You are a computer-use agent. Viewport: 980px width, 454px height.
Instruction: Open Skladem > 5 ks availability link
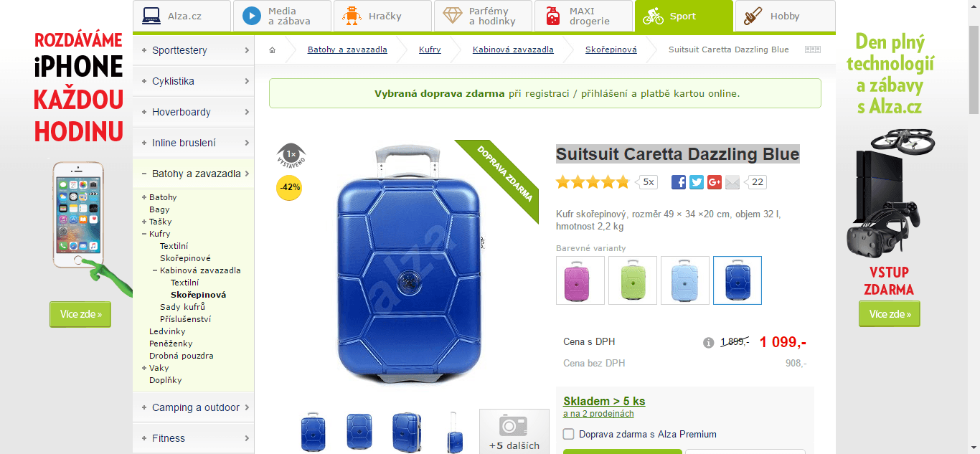pyautogui.click(x=604, y=401)
